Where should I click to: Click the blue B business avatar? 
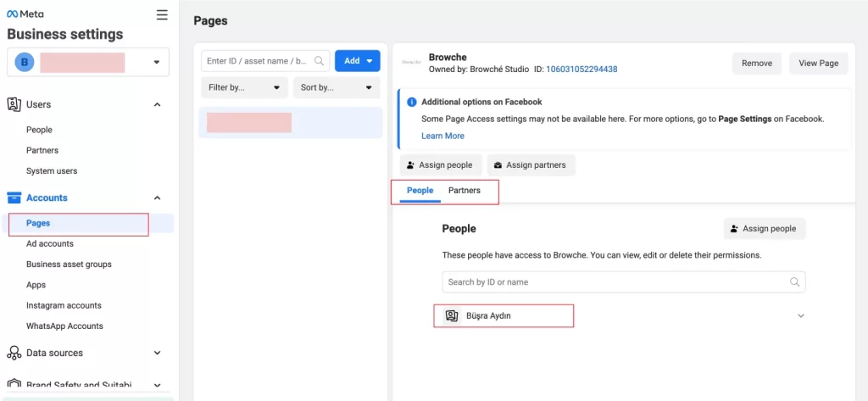coord(25,62)
